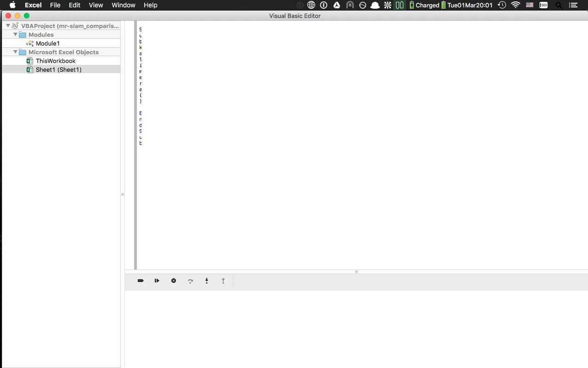The width and height of the screenshot is (588, 368).
Task: Click the Step Out up-arrow icon
Action: point(223,281)
